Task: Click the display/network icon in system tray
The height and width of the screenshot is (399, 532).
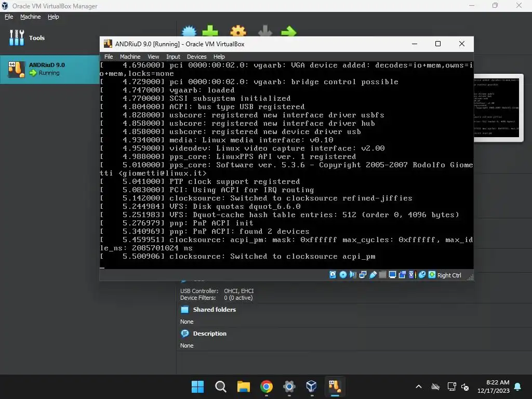Action: tap(451, 387)
